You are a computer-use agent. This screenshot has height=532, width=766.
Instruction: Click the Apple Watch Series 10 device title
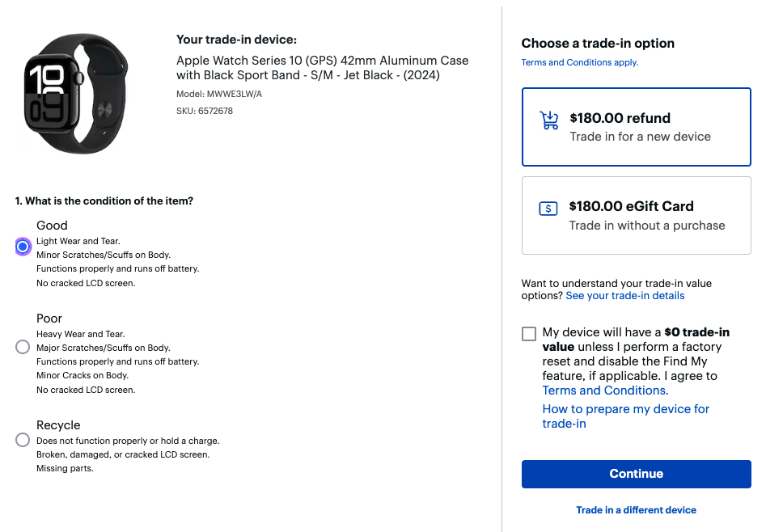point(322,68)
